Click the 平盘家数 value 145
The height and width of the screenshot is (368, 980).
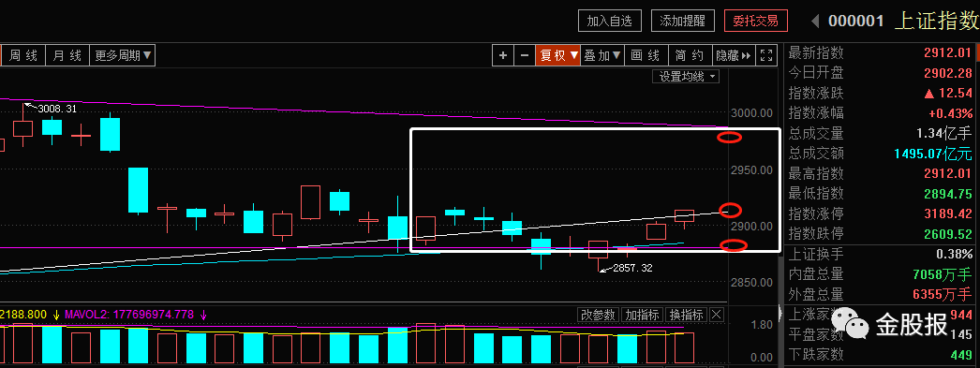click(960, 335)
